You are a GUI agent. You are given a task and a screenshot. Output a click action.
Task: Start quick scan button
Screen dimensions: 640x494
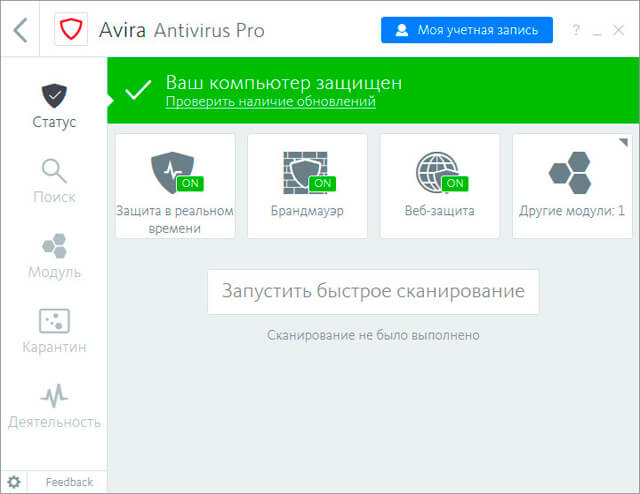372,292
